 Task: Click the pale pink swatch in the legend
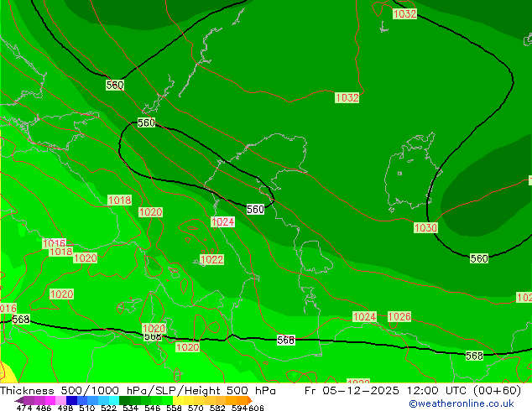pyautogui.click(x=60, y=400)
